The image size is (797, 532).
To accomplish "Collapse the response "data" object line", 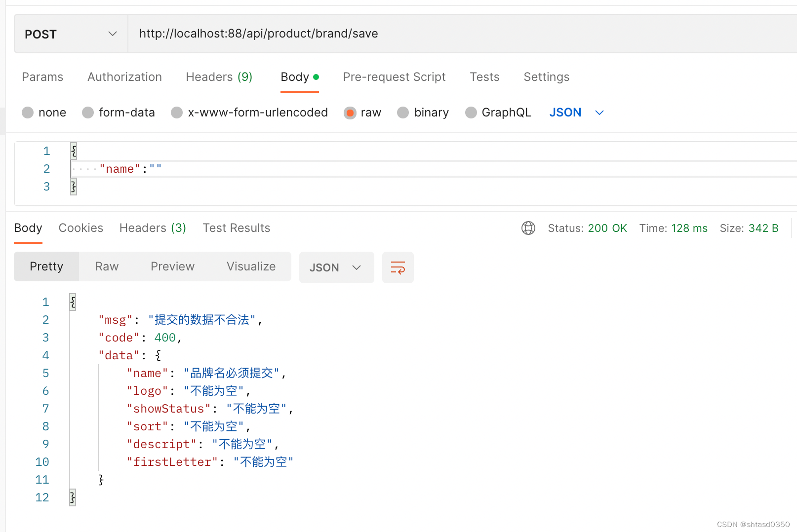I will 129,355.
